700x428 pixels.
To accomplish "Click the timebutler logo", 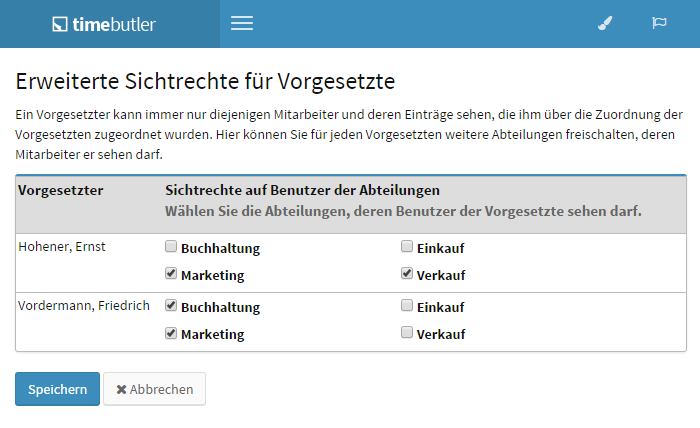I will tap(104, 24).
